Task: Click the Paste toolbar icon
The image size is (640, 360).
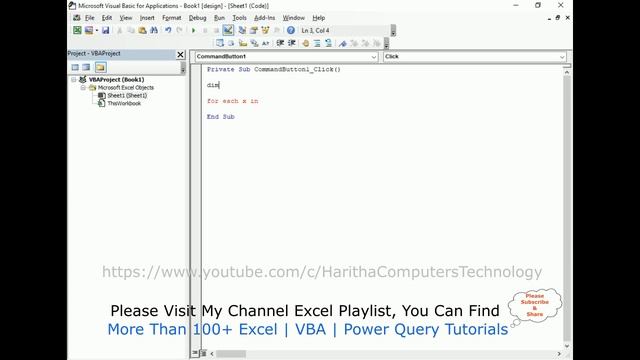Action: (142, 30)
